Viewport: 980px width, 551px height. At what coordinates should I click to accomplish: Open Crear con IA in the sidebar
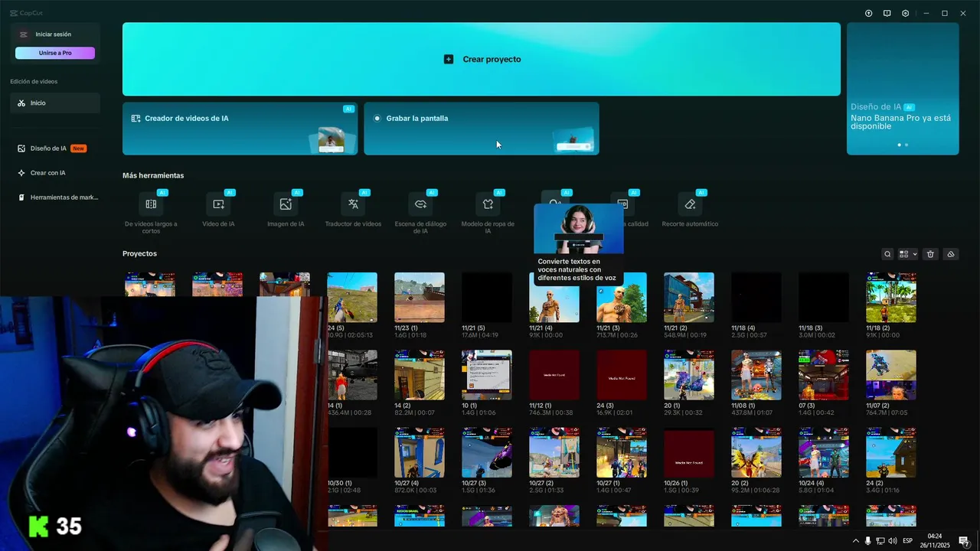tap(55, 173)
